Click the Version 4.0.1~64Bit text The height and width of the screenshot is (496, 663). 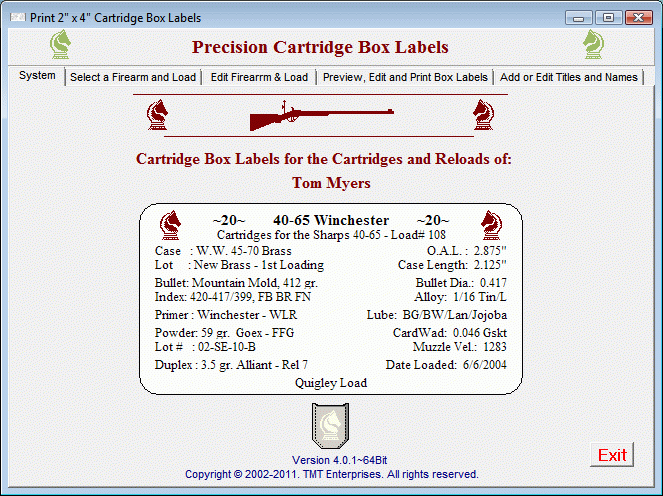point(340,460)
